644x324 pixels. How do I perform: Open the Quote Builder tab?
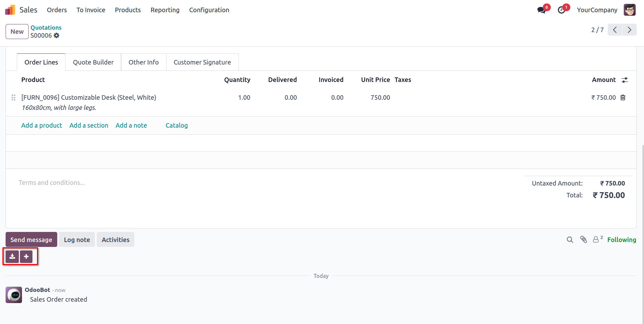tap(93, 62)
